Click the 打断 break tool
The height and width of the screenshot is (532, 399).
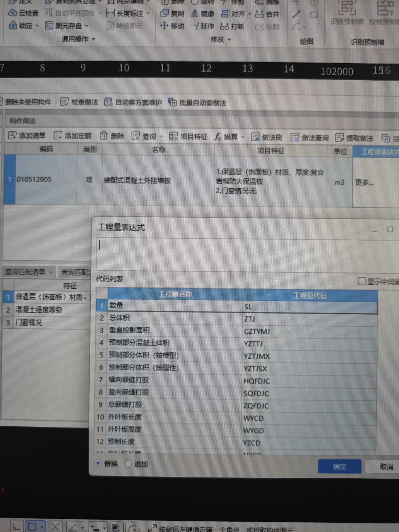coord(232,26)
